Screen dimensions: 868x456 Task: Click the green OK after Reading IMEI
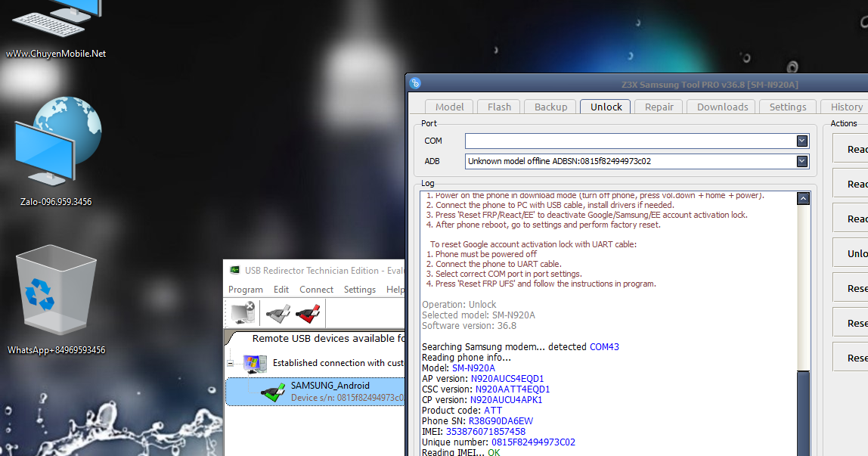click(x=493, y=452)
